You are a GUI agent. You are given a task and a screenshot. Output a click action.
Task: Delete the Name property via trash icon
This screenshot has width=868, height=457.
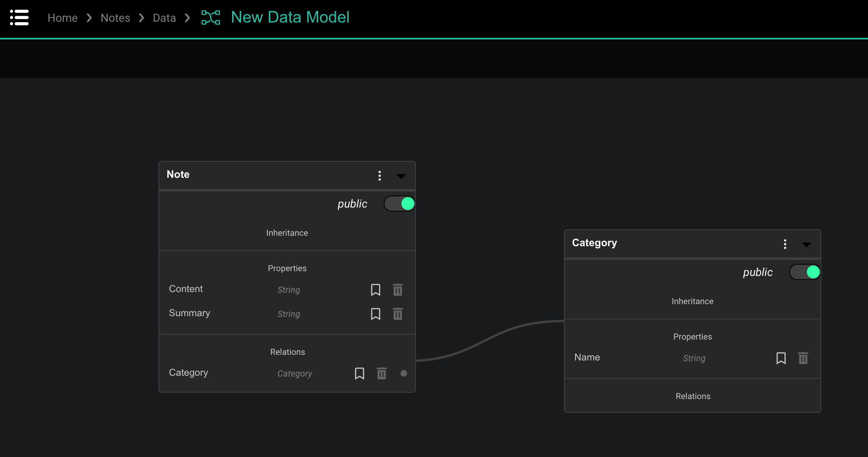803,358
